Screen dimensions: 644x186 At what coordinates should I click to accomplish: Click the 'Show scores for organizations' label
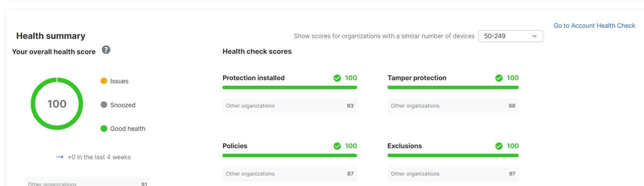384,36
